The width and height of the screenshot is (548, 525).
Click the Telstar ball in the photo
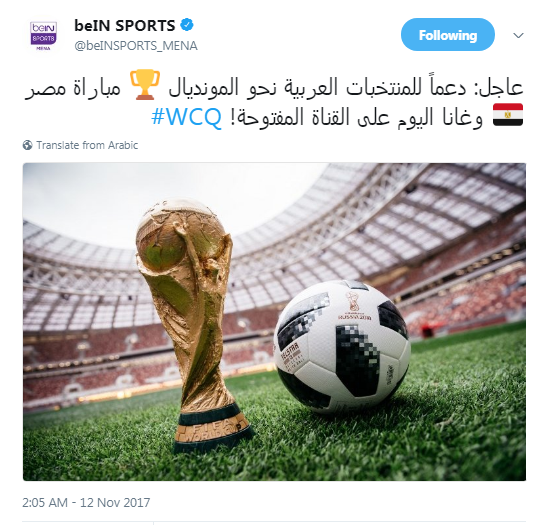tap(342, 346)
